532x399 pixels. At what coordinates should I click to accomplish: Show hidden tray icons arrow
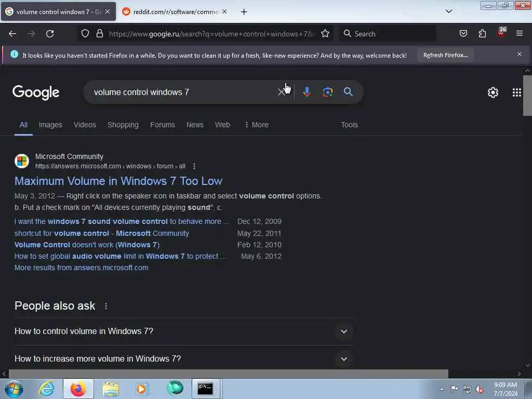pos(442,389)
